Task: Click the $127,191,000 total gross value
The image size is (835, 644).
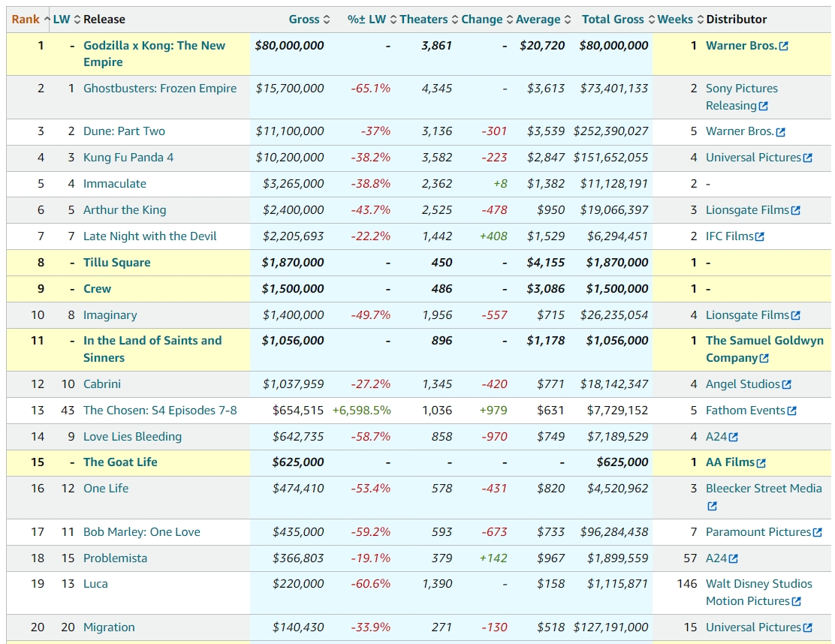Action: [610, 627]
